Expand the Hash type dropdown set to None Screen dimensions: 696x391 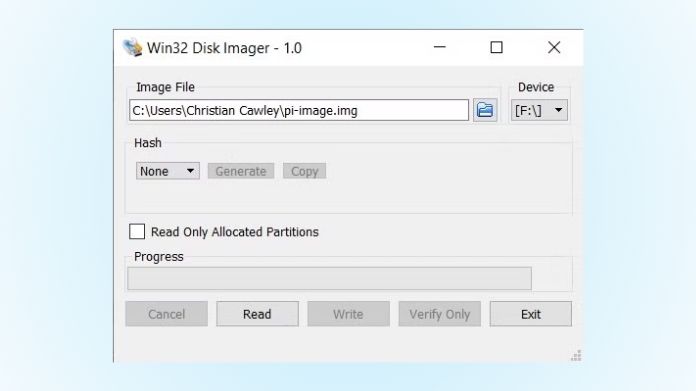[167, 171]
